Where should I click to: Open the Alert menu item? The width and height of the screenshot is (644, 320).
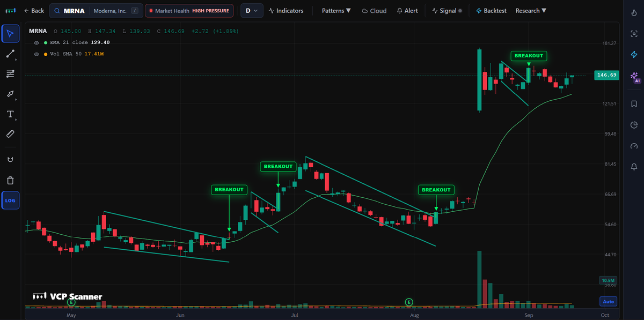[x=407, y=11]
